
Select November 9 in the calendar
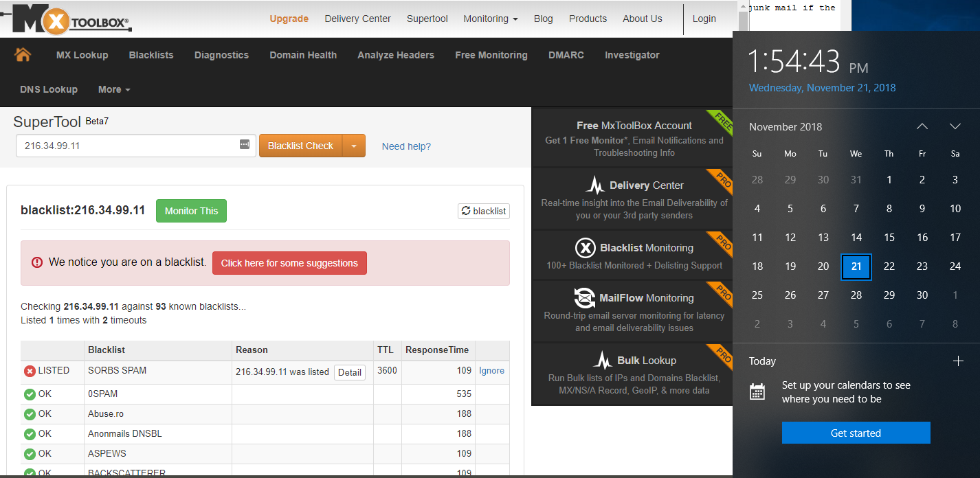(922, 209)
